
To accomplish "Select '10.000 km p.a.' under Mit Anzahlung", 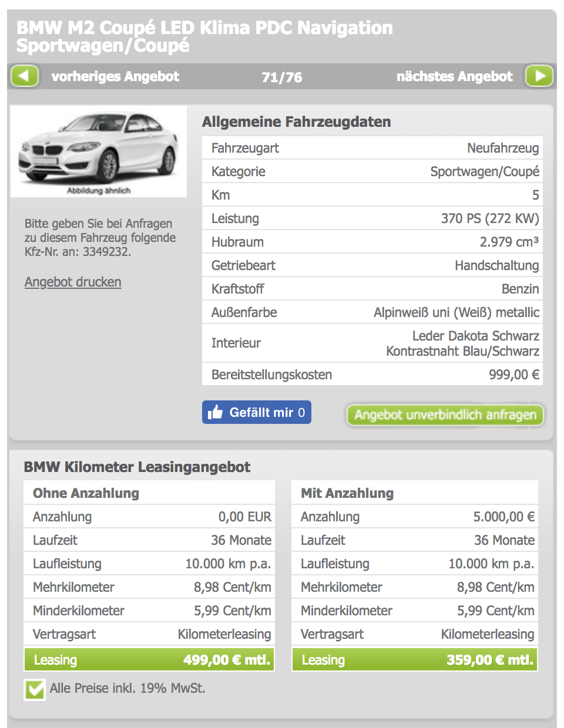I will coord(492,564).
